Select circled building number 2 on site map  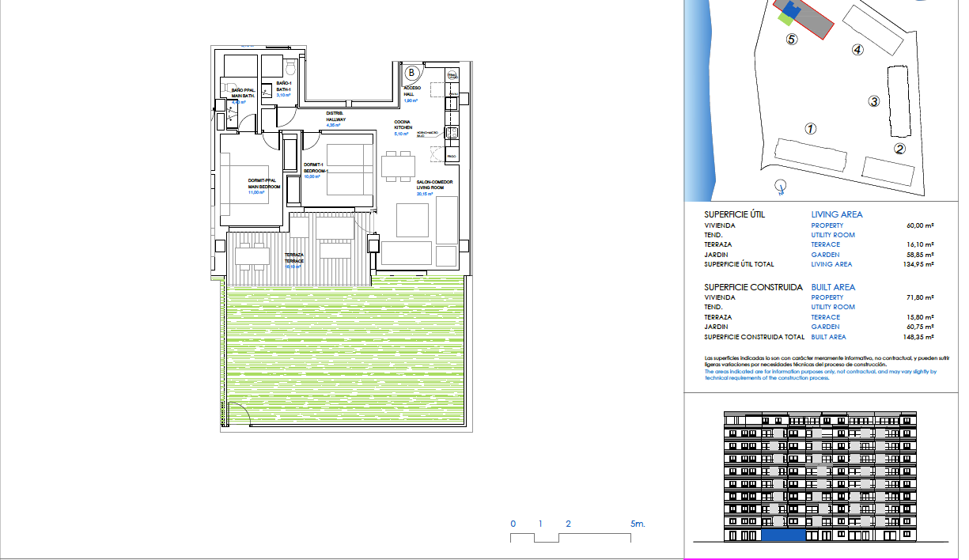point(899,149)
